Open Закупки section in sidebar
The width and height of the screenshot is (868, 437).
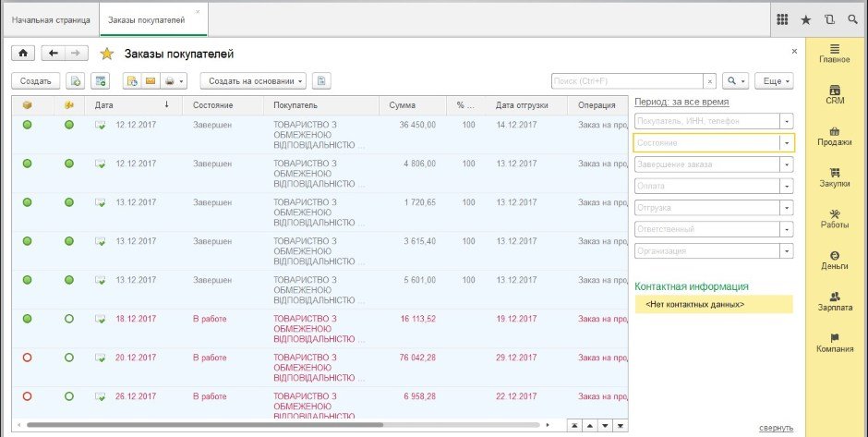coord(835,176)
